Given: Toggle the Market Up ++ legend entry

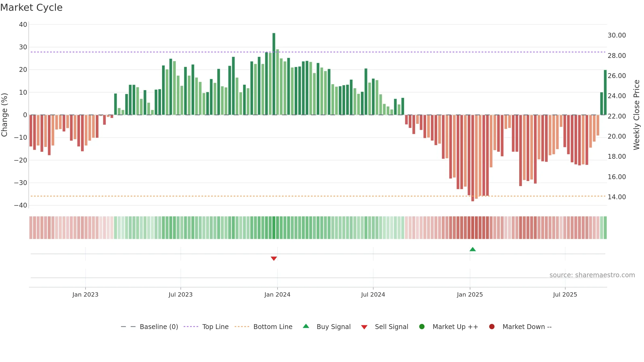Looking at the screenshot, I should pyautogui.click(x=448, y=327).
